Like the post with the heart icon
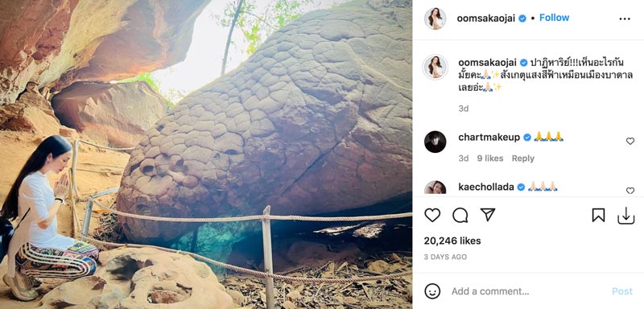The width and height of the screenshot is (644, 309). pyautogui.click(x=432, y=215)
